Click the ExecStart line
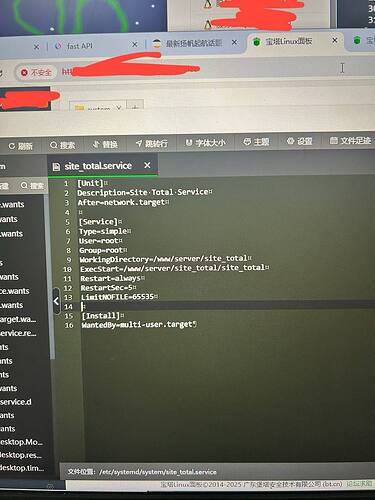The height and width of the screenshot is (500, 375). (x=173, y=268)
